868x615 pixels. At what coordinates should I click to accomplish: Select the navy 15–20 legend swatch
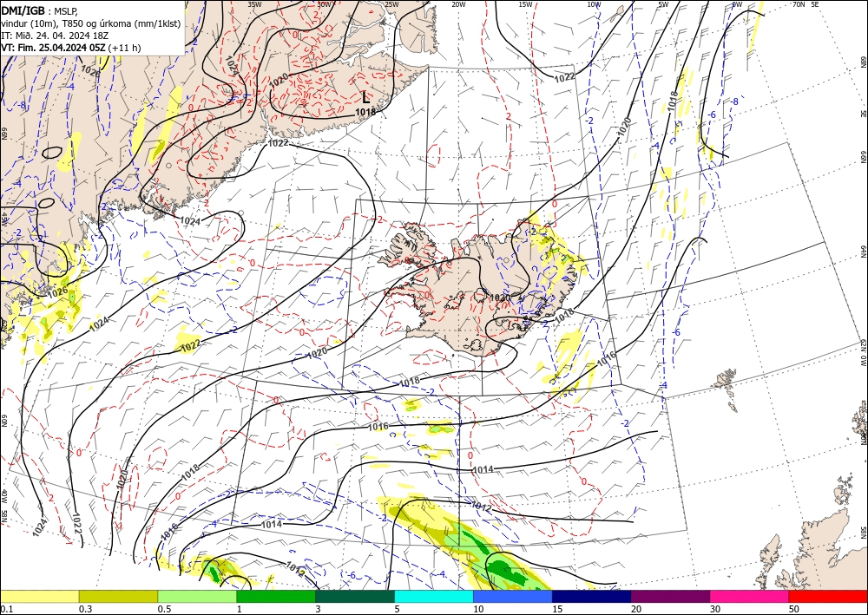(x=592, y=596)
